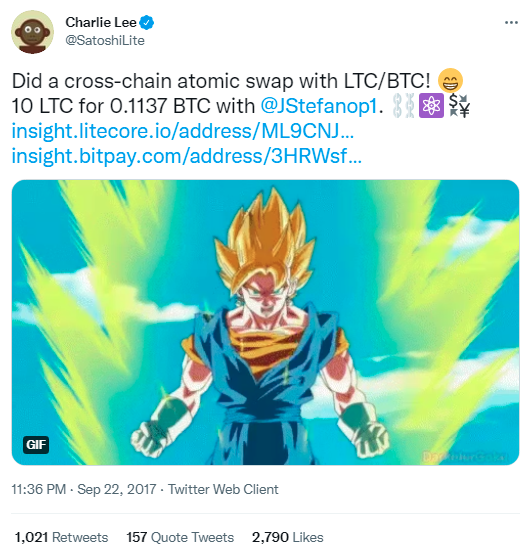This screenshot has width=529, height=556.
Task: Open the three-dot more options menu
Action: click(x=511, y=23)
